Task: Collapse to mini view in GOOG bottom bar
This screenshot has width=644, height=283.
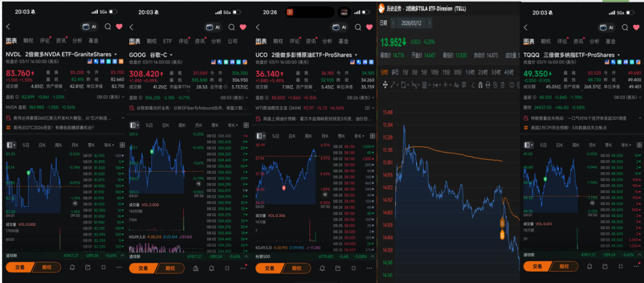Action: click(x=227, y=268)
